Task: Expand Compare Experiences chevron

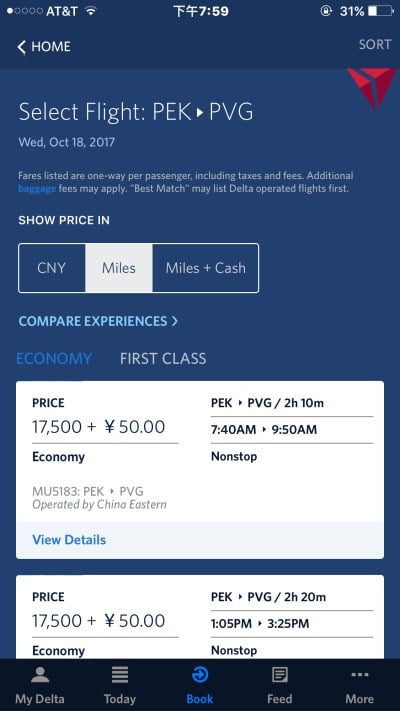Action: (175, 321)
